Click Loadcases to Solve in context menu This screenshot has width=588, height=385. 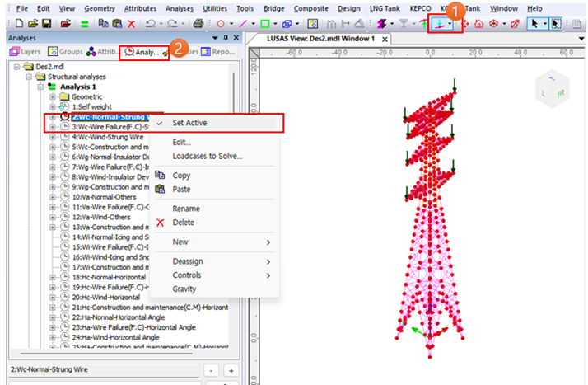click(x=207, y=156)
